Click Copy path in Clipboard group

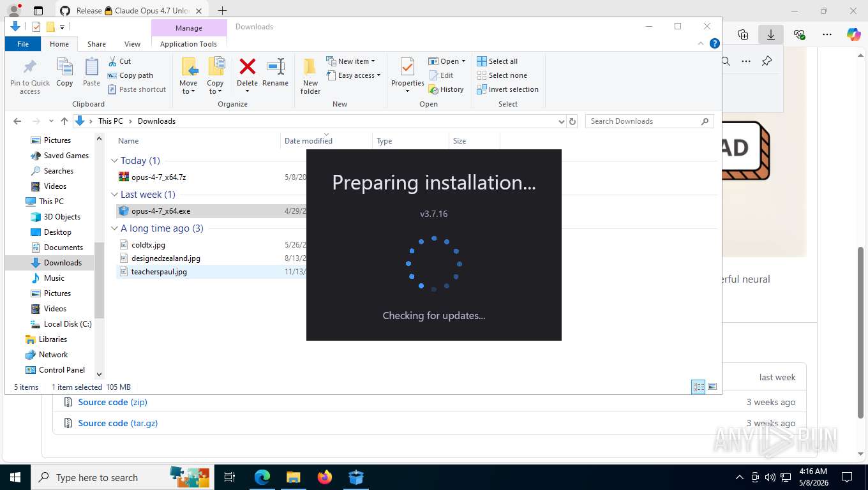point(130,75)
